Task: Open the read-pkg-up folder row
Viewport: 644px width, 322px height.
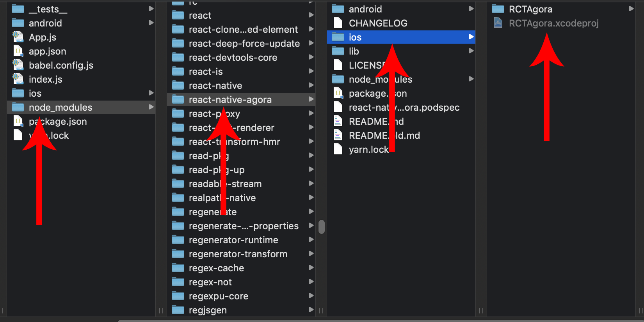Action: point(241,170)
